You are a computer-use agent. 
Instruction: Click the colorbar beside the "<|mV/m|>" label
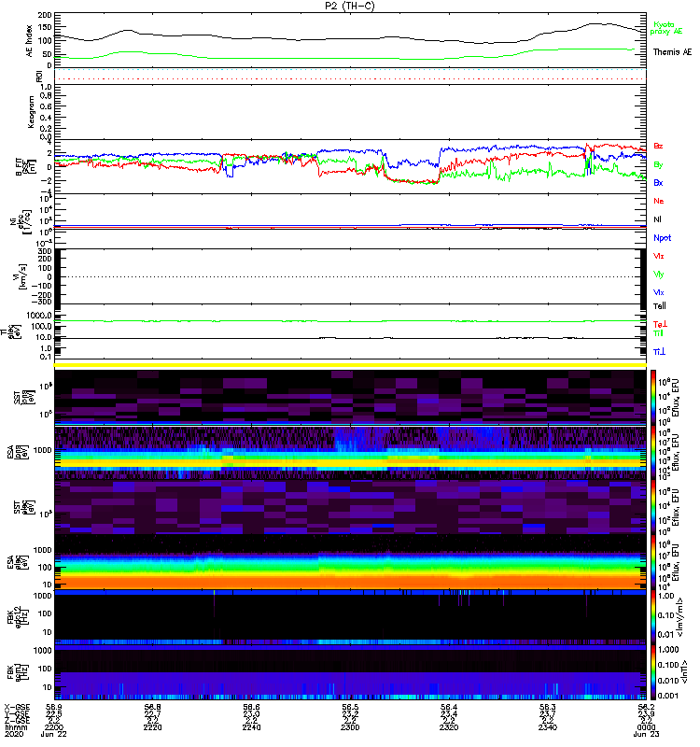tap(653, 617)
